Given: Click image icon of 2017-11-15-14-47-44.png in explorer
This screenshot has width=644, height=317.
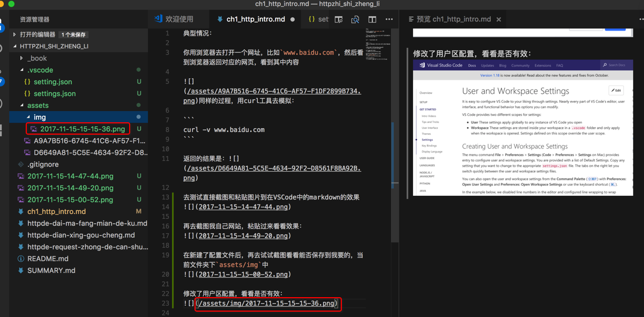Looking at the screenshot, I should [21, 176].
